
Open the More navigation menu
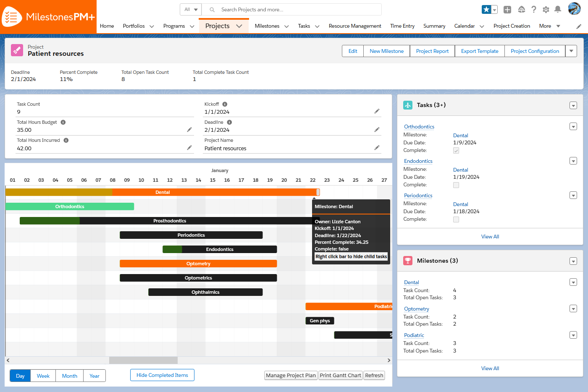[549, 26]
